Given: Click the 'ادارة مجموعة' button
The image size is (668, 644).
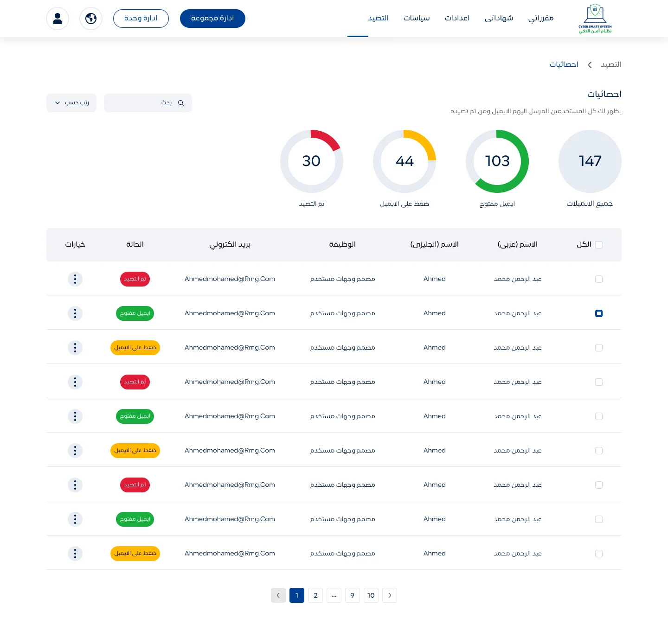Looking at the screenshot, I should point(212,19).
